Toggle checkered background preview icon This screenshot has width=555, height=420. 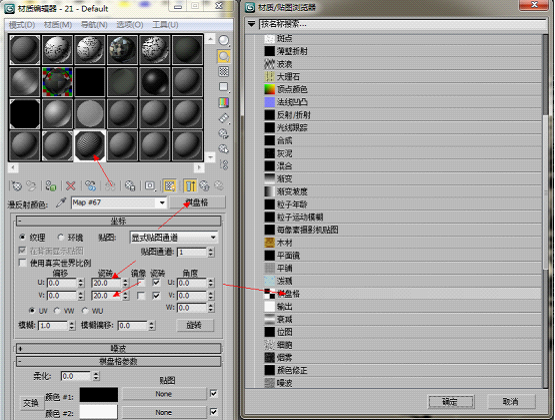224,71
